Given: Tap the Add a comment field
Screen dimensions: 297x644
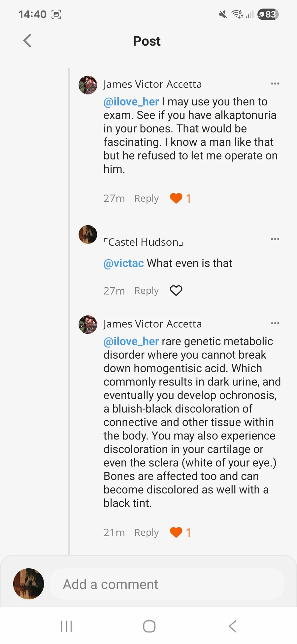Looking at the screenshot, I should pos(167,584).
